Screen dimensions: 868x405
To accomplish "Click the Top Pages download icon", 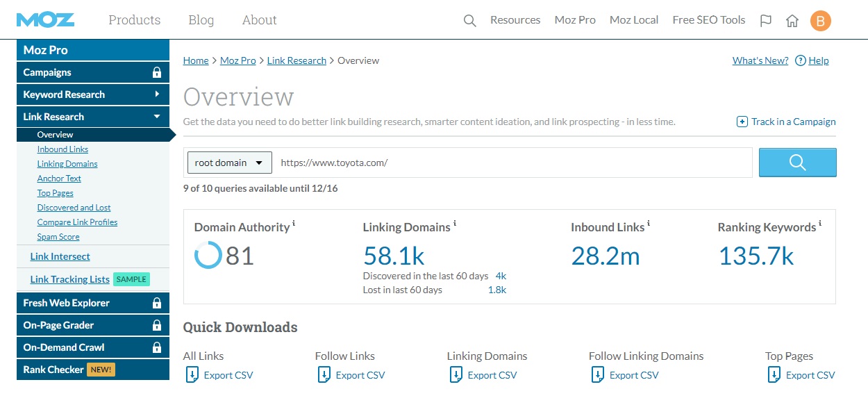I will click(x=774, y=375).
